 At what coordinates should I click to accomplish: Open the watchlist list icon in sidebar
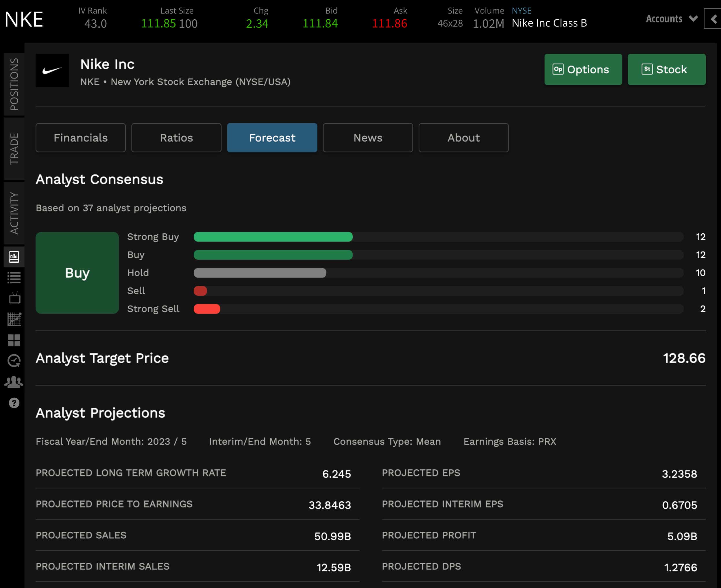click(14, 278)
